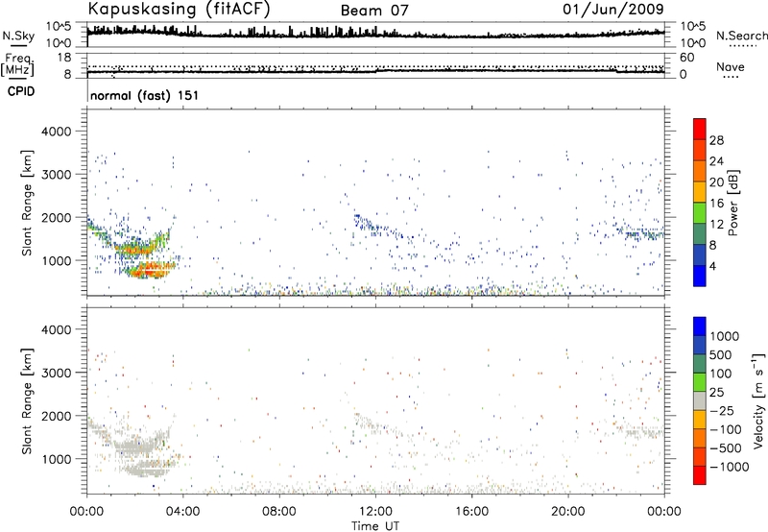Click the date '01/Jun/2009'
This screenshot has height=532, width=768.
(613, 9)
